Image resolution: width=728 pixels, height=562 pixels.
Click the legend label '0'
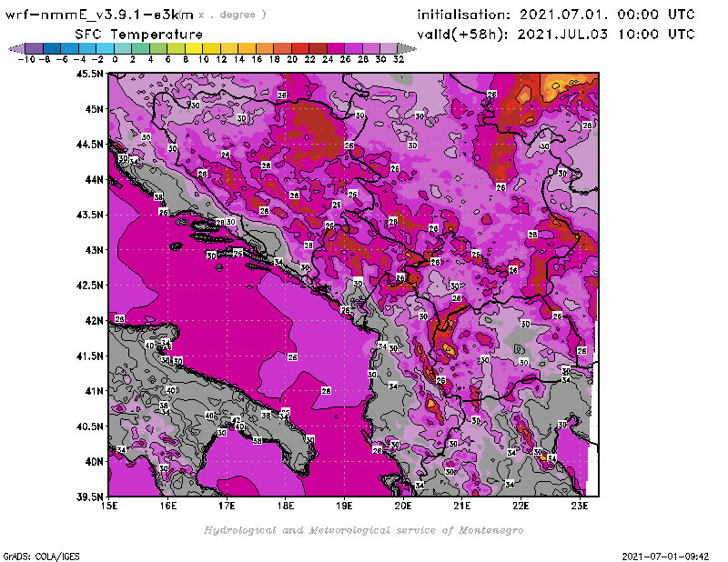115,59
